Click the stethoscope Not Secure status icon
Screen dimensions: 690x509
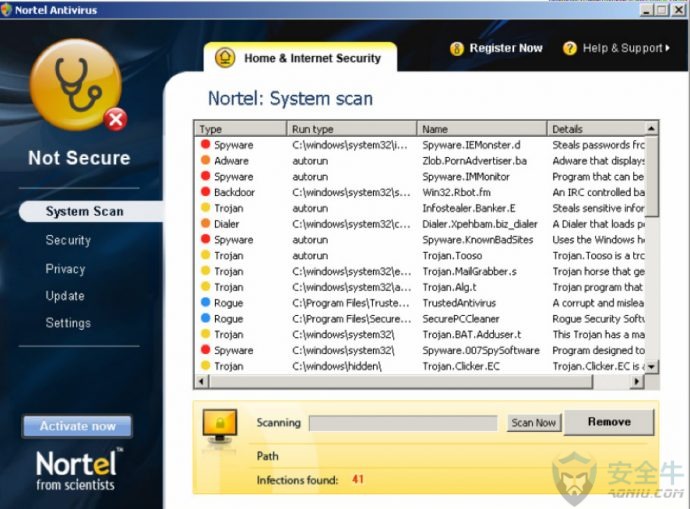click(76, 84)
